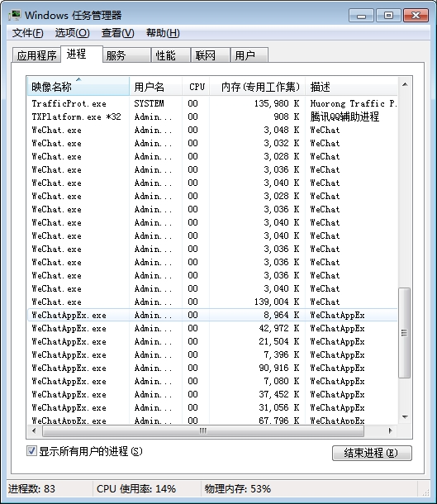Select the TXPlatform.exe *32 process
This screenshot has height=504, width=437.
pos(212,116)
